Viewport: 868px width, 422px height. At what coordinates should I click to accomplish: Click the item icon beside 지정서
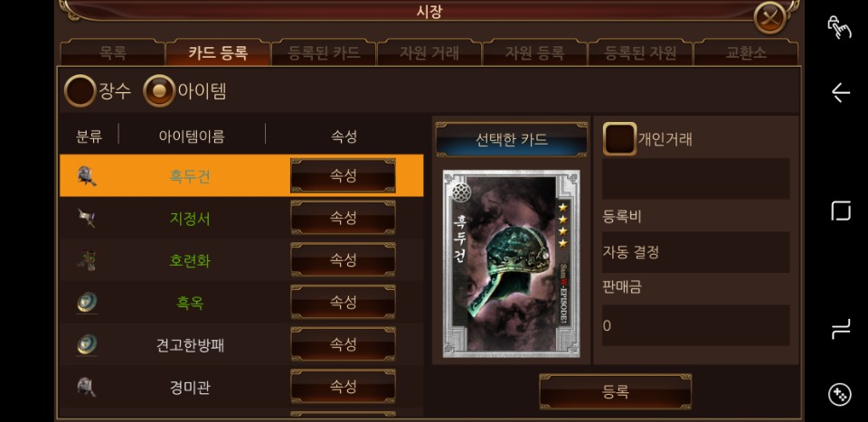(x=87, y=218)
